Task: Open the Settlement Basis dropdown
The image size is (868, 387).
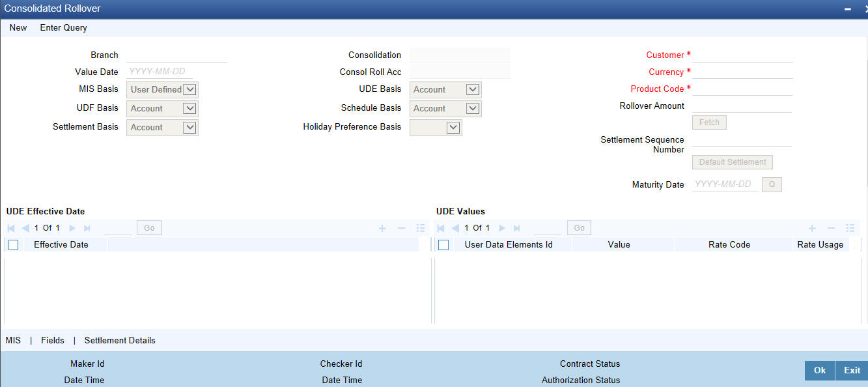Action: tap(189, 127)
